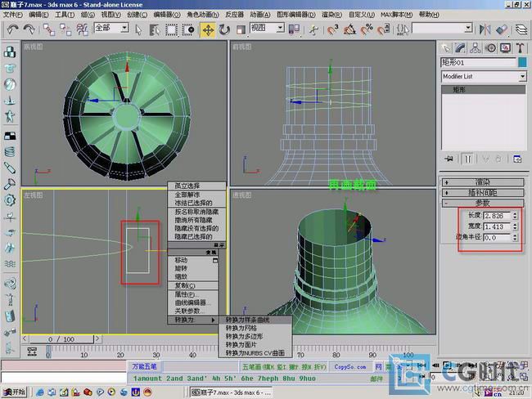Open the 帮助(H) menu

point(429,15)
